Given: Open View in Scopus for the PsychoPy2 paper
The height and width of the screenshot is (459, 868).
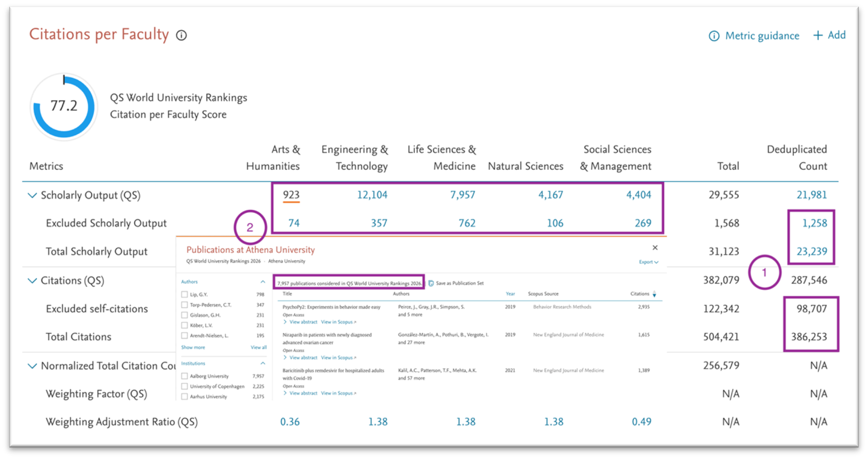Looking at the screenshot, I should pos(338,322).
